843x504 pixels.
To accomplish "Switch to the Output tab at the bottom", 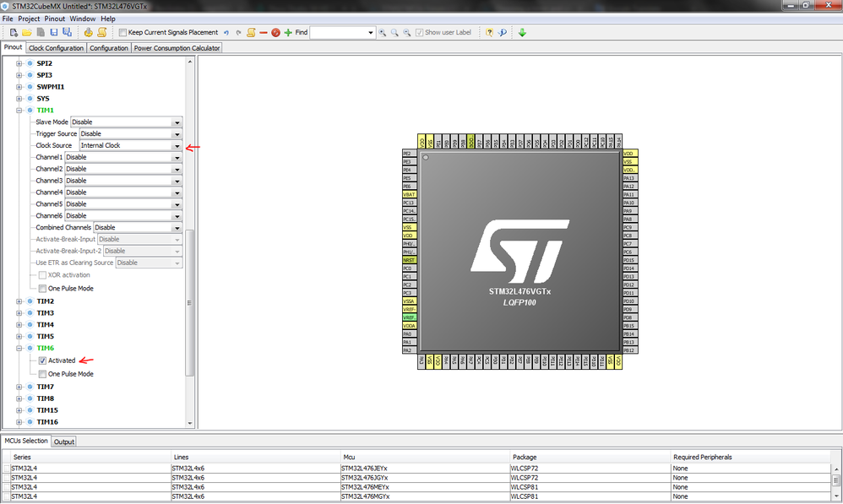I will 64,442.
